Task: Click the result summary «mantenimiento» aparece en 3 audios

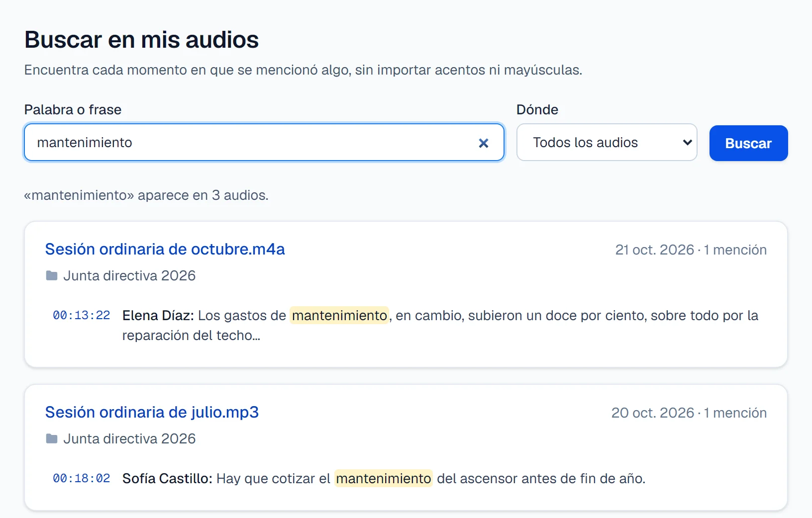Action: click(x=146, y=195)
